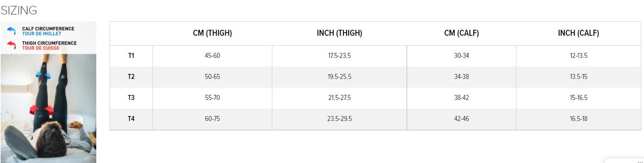
Task: Click the ellipsis widget at bottom right corner
Action: [640, 161]
